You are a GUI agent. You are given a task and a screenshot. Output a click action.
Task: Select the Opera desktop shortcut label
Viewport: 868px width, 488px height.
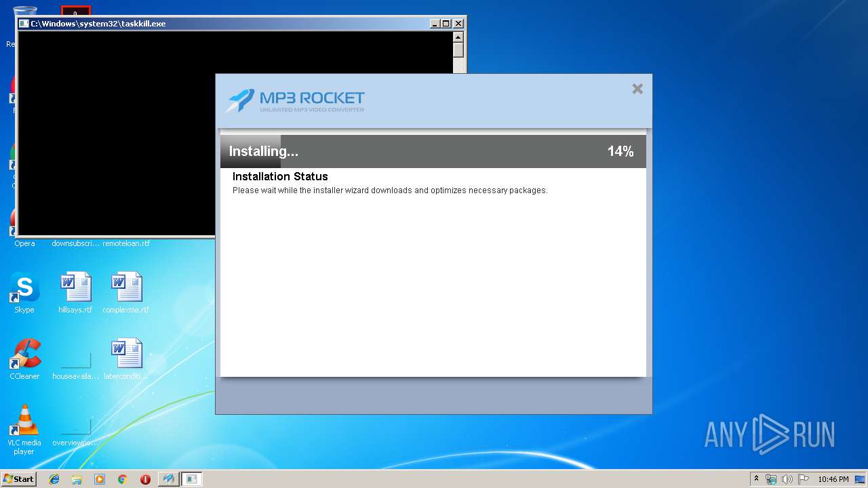(x=24, y=243)
